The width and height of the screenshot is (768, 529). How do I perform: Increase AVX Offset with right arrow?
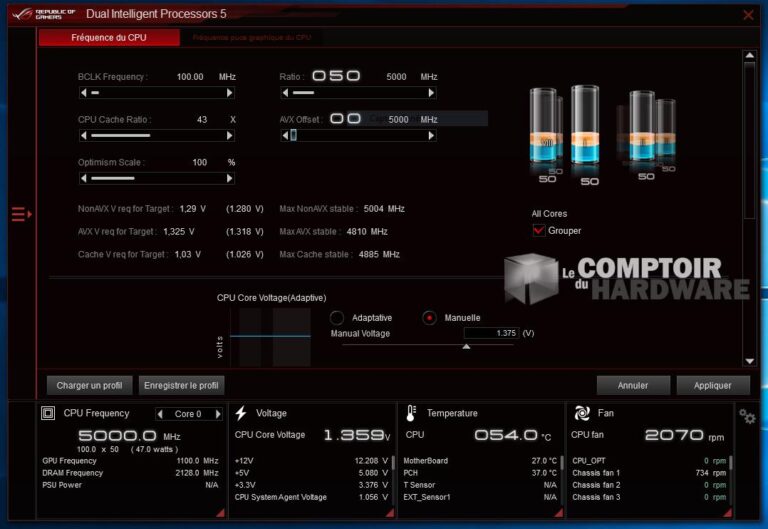(x=431, y=135)
